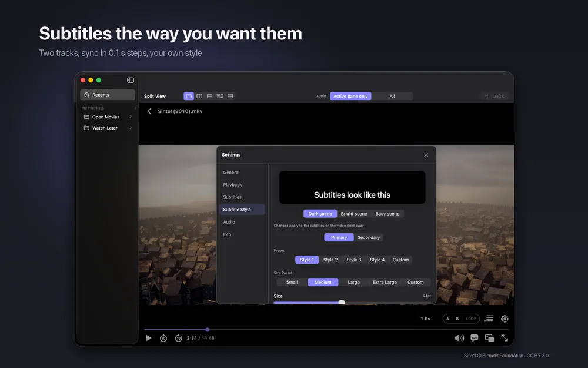Click the video progress bar handle

[208, 330]
